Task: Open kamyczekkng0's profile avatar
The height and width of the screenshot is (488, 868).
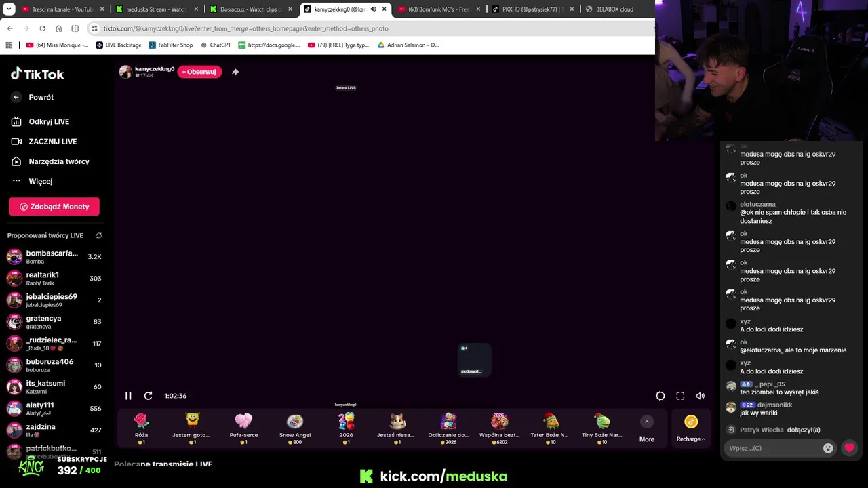Action: (x=125, y=72)
